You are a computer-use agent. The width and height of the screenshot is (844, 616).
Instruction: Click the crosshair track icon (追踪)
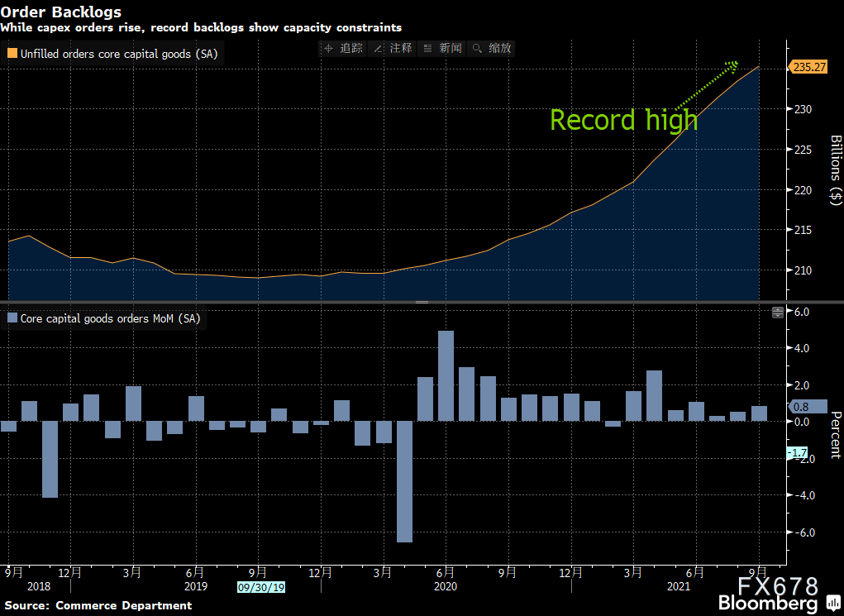point(328,49)
